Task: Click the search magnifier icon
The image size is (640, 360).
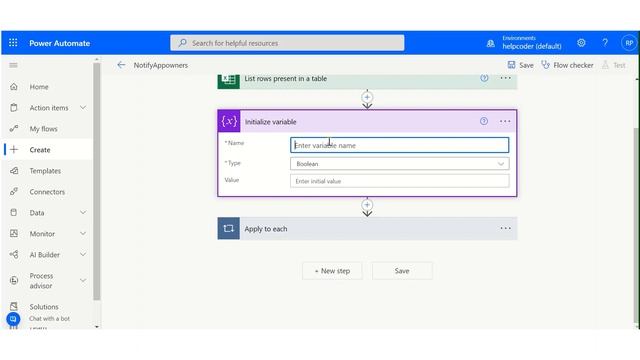Action: (x=183, y=43)
